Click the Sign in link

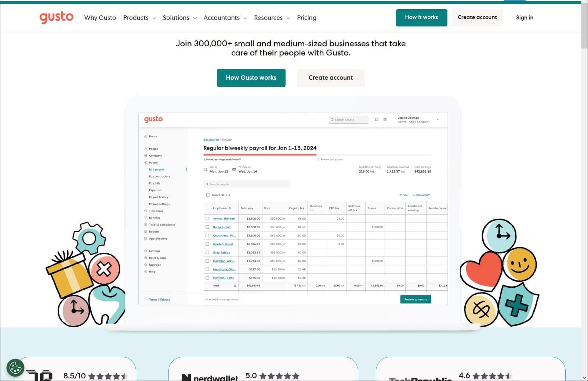click(525, 18)
